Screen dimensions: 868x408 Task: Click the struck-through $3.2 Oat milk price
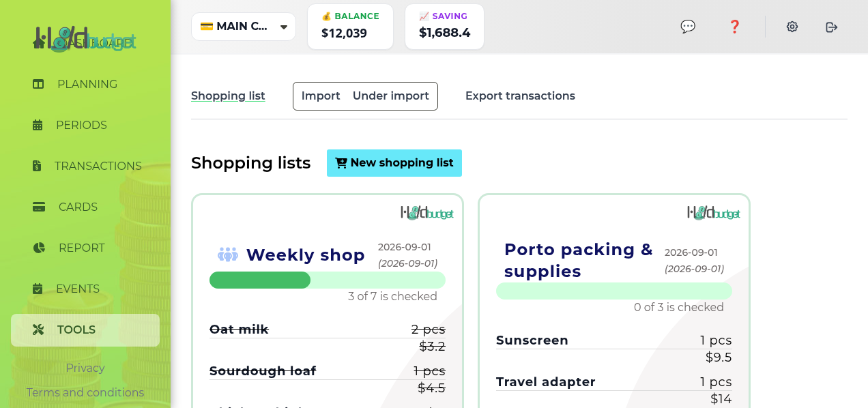(432, 346)
